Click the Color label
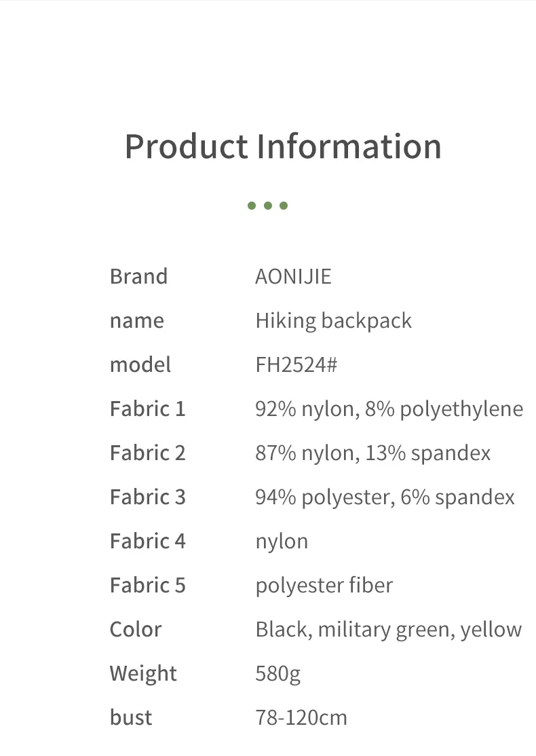This screenshot has height=756, width=536. 136,630
